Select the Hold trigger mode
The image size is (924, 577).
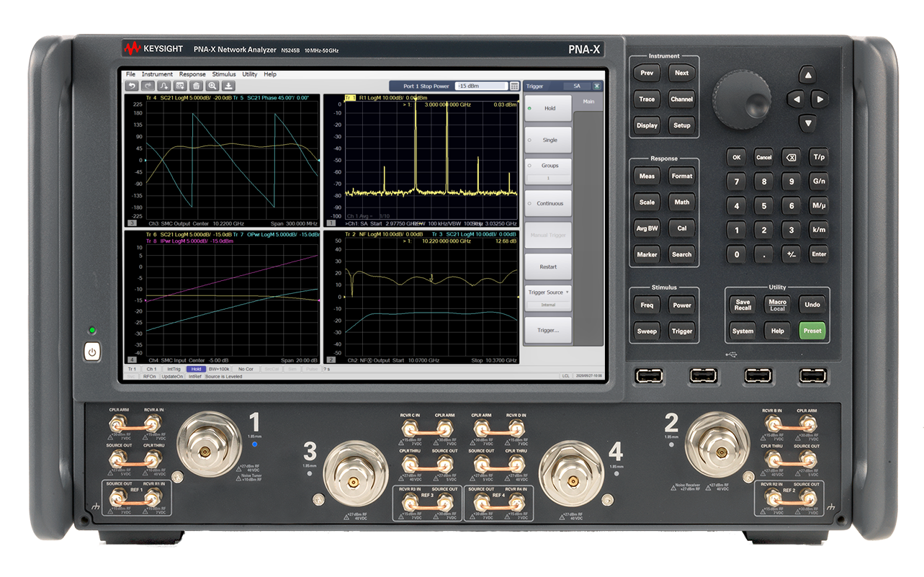[x=548, y=109]
